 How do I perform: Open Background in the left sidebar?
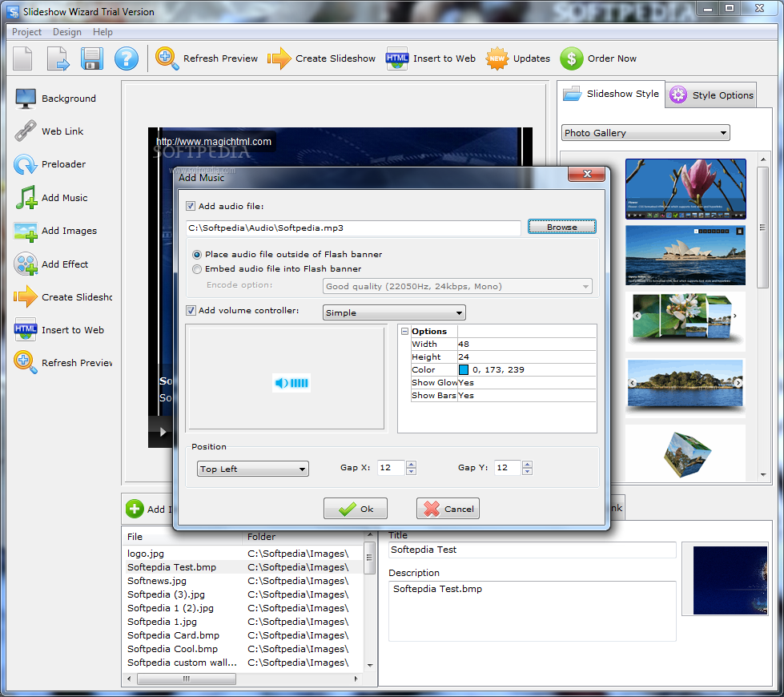tap(56, 99)
